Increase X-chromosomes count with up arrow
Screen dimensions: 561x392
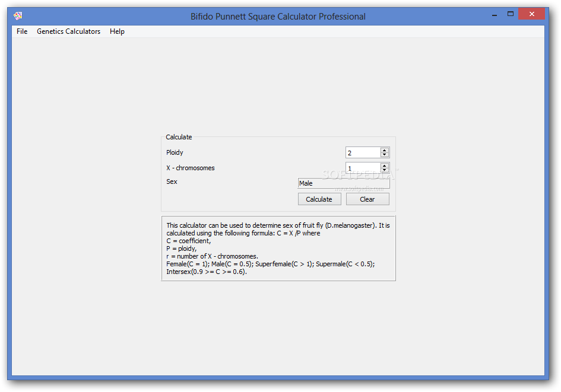tap(384, 165)
